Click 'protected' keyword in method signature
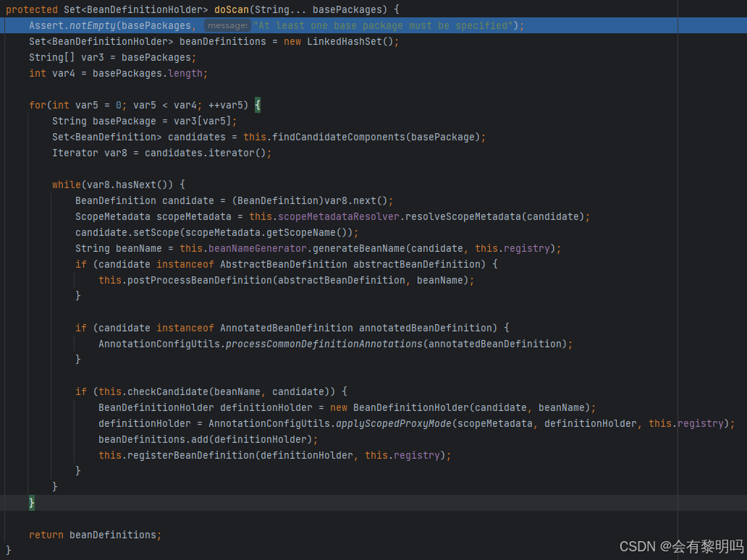This screenshot has height=560, width=747. [x=31, y=9]
